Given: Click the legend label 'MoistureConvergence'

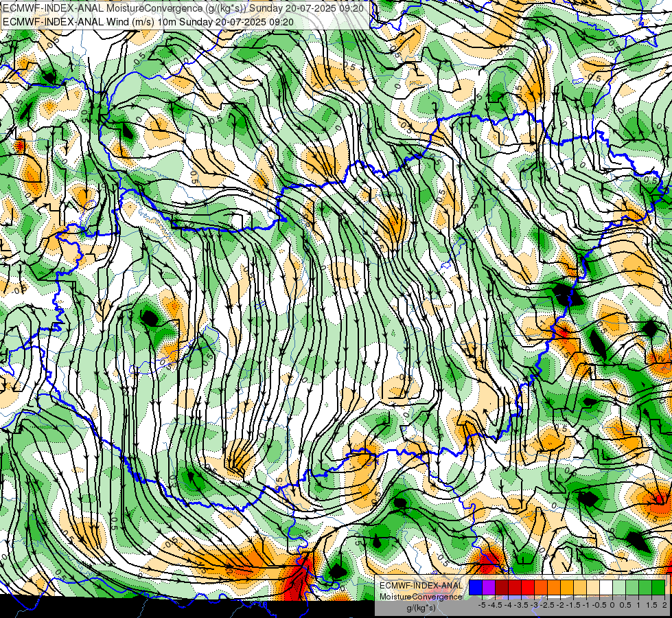Looking at the screenshot, I should [421, 597].
